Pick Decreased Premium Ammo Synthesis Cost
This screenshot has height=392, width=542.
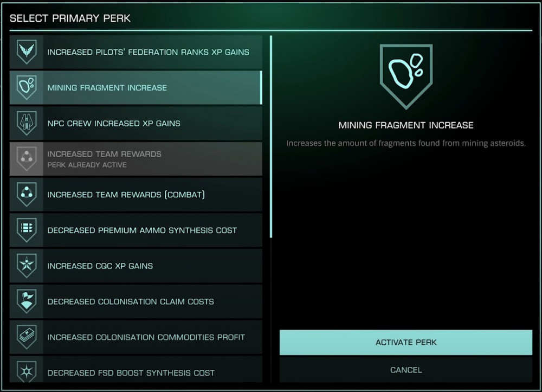(x=142, y=230)
